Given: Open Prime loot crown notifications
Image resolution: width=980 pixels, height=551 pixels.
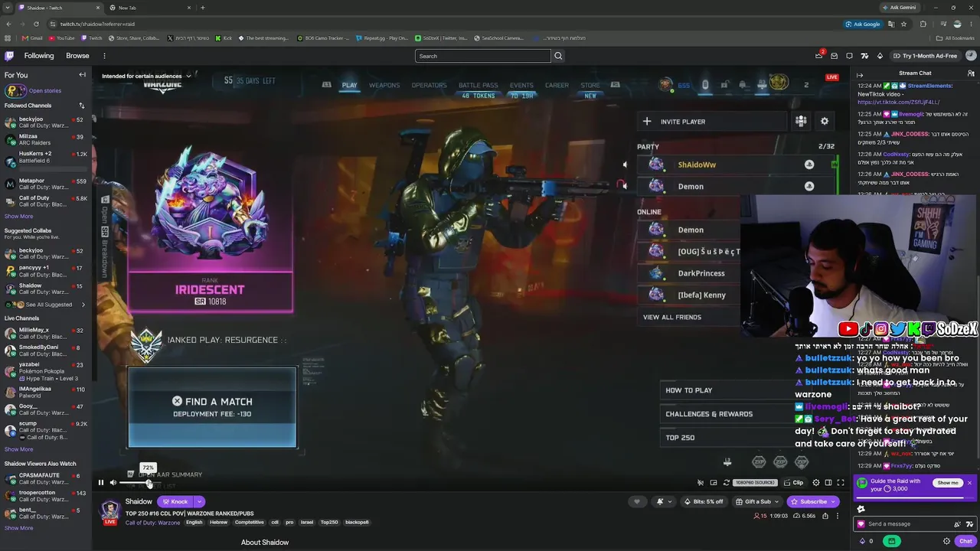Looking at the screenshot, I should [x=819, y=56].
